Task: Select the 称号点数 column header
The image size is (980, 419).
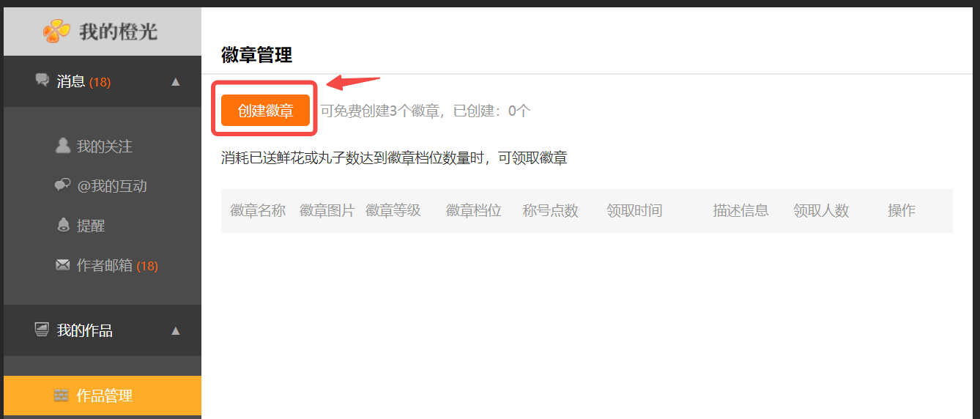Action: click(x=551, y=211)
